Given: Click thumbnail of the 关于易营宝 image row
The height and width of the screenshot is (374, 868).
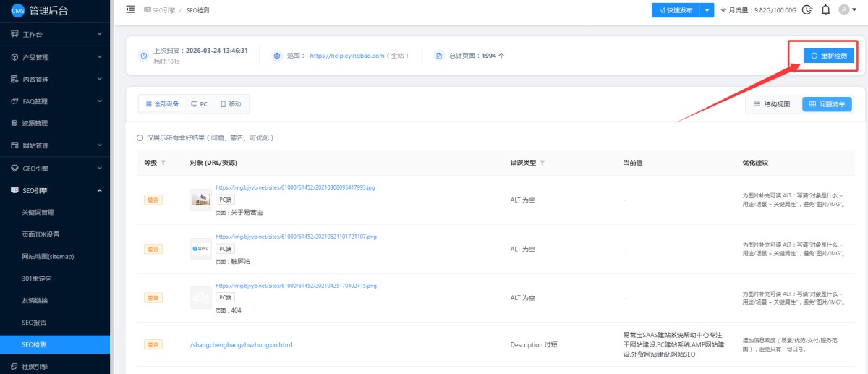Looking at the screenshot, I should [x=200, y=200].
